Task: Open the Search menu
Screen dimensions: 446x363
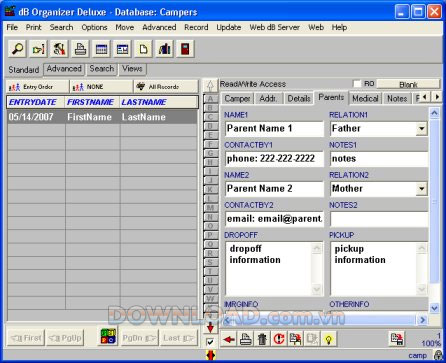Action: pyautogui.click(x=61, y=27)
